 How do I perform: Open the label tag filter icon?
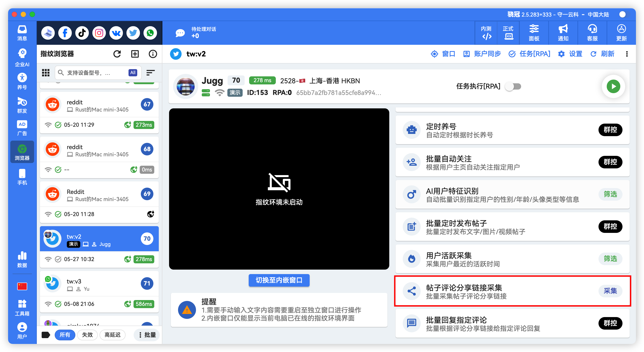click(x=46, y=335)
